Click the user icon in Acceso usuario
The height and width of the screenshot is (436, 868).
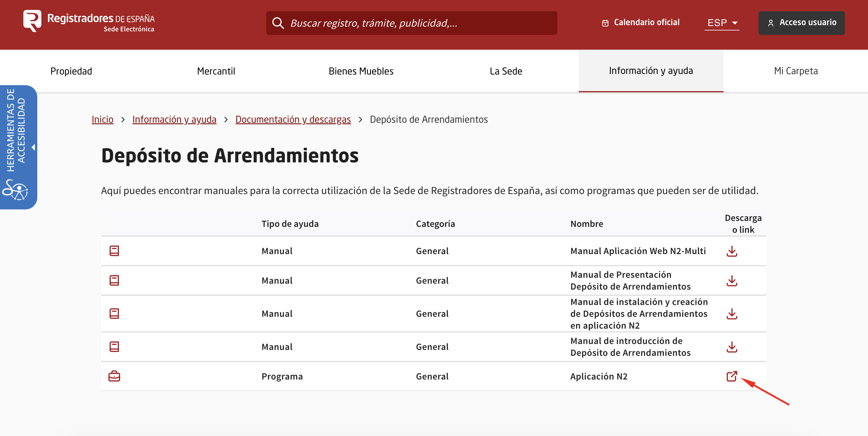[772, 22]
